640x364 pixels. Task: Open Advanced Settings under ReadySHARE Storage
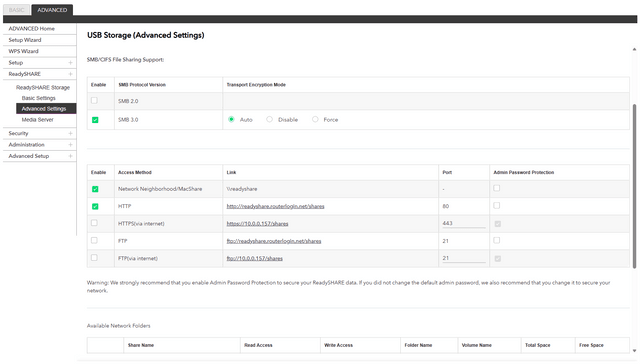[x=46, y=109]
